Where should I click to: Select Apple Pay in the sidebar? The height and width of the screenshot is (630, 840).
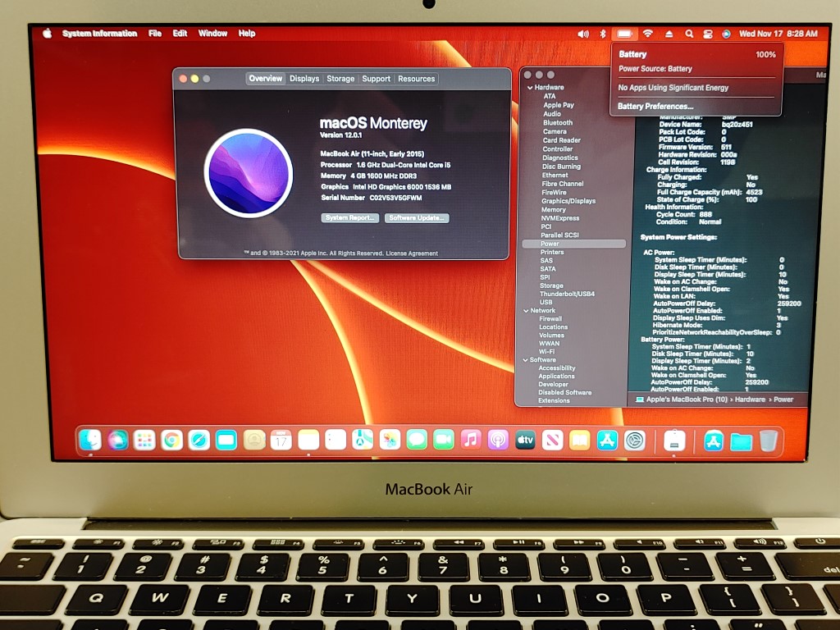[x=558, y=106]
